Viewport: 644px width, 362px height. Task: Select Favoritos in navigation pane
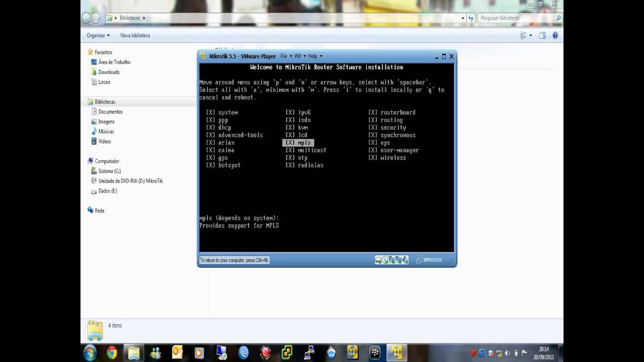click(x=104, y=52)
